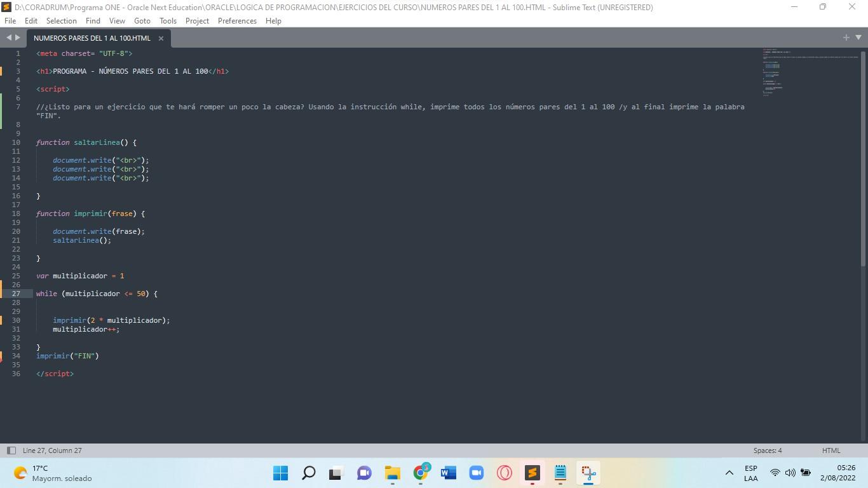Screen dimensions: 868x488
Task: Open the Tools menu
Action: [168, 21]
